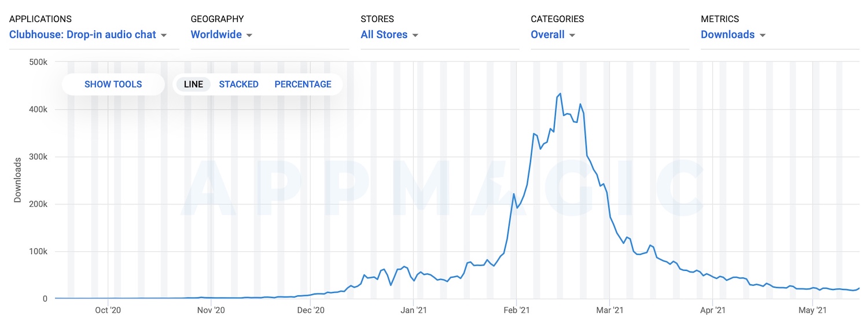Click the caret arrow beside Clubhouse application
This screenshot has width=868, height=323.
coord(164,35)
